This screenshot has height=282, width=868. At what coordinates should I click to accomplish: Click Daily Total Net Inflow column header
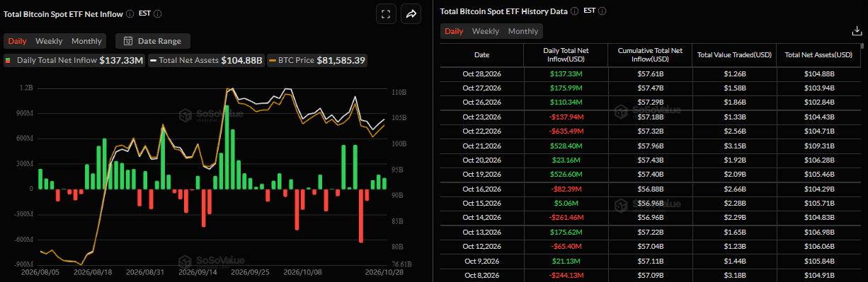click(566, 54)
